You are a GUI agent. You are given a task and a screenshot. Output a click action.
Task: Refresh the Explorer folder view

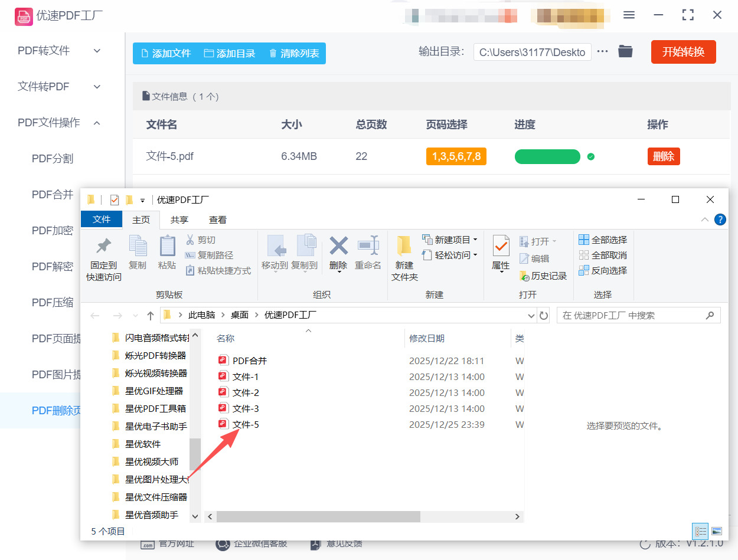click(544, 316)
